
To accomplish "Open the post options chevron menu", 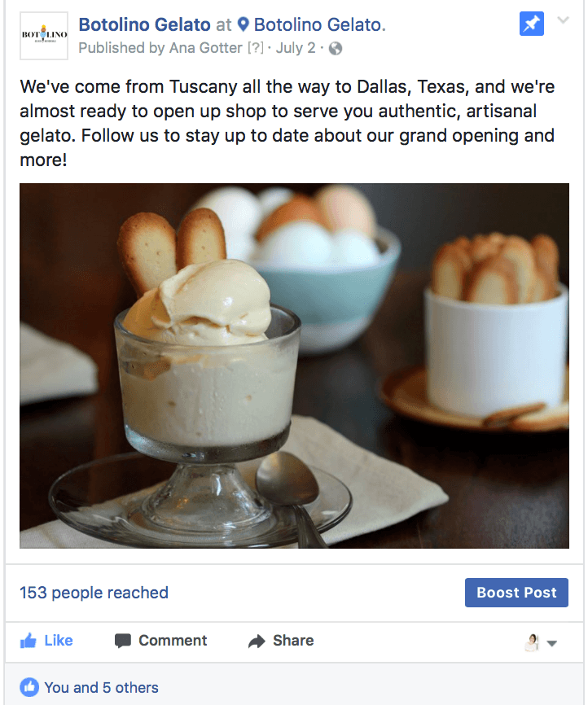I will (563, 20).
